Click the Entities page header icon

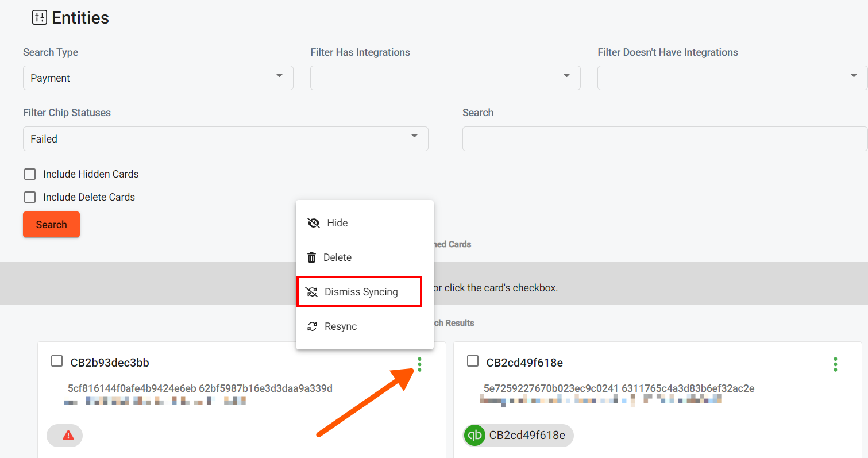point(39,18)
